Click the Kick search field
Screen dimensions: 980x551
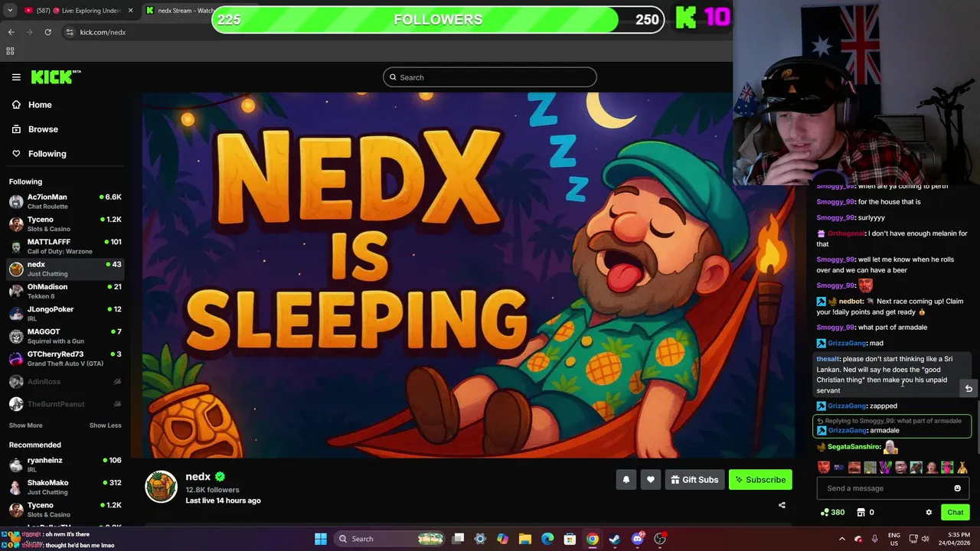490,77
